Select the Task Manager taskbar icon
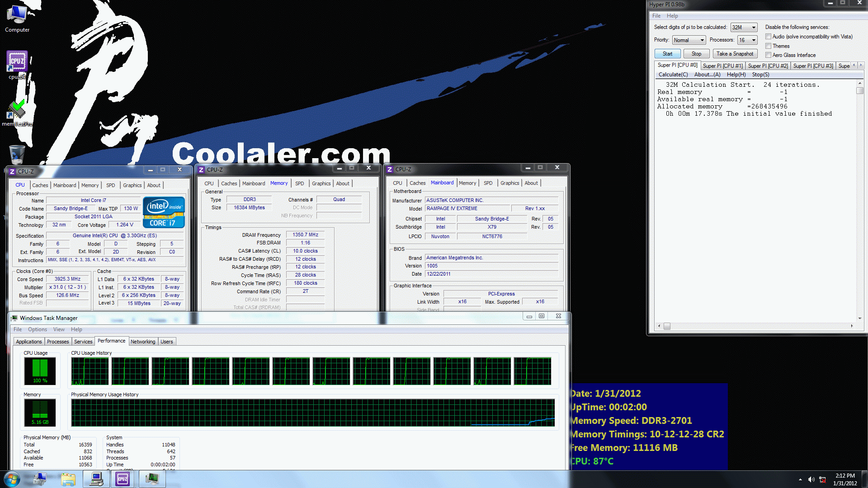 coord(152,479)
